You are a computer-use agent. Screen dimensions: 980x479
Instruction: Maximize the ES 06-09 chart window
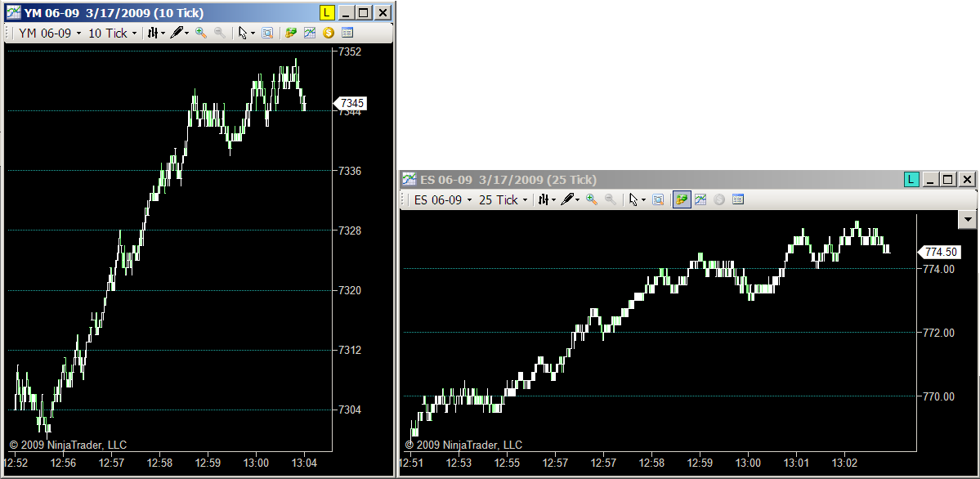pos(948,180)
